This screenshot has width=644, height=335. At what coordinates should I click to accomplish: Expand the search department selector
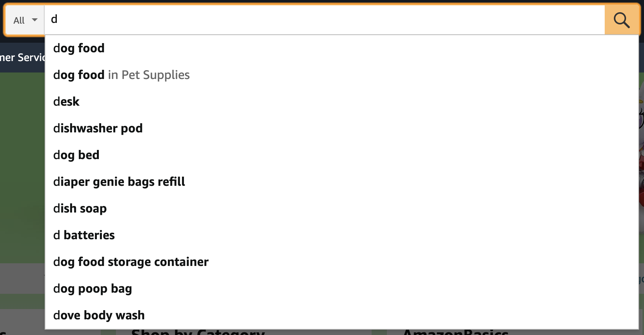coord(24,20)
